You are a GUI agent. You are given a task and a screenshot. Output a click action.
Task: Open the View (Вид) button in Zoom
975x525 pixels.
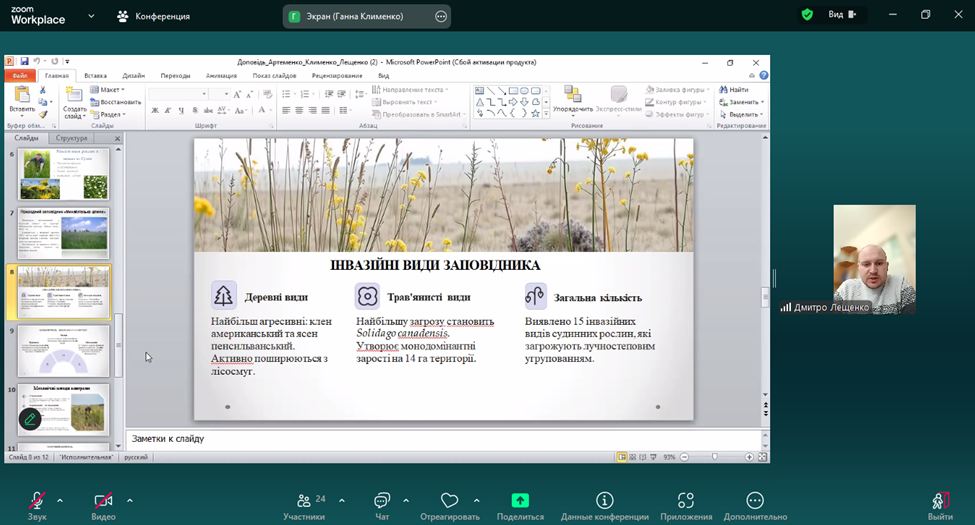(x=842, y=14)
